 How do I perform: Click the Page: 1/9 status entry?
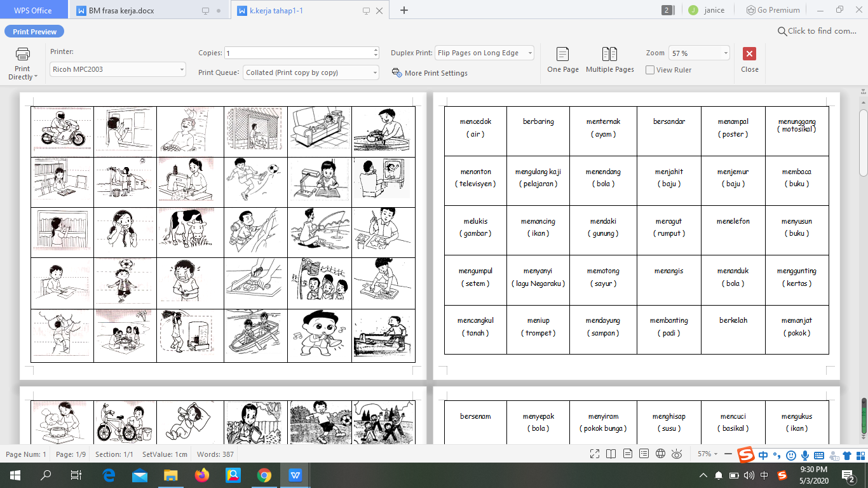coord(71,454)
